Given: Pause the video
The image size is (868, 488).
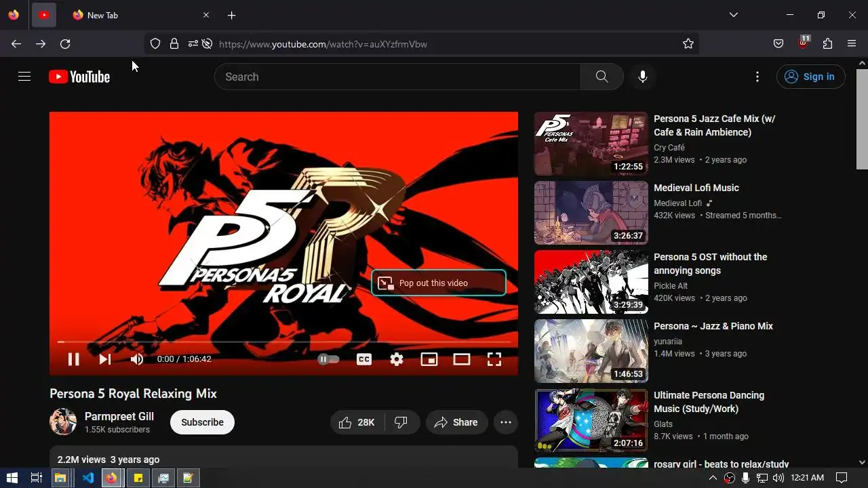Looking at the screenshot, I should click(73, 359).
